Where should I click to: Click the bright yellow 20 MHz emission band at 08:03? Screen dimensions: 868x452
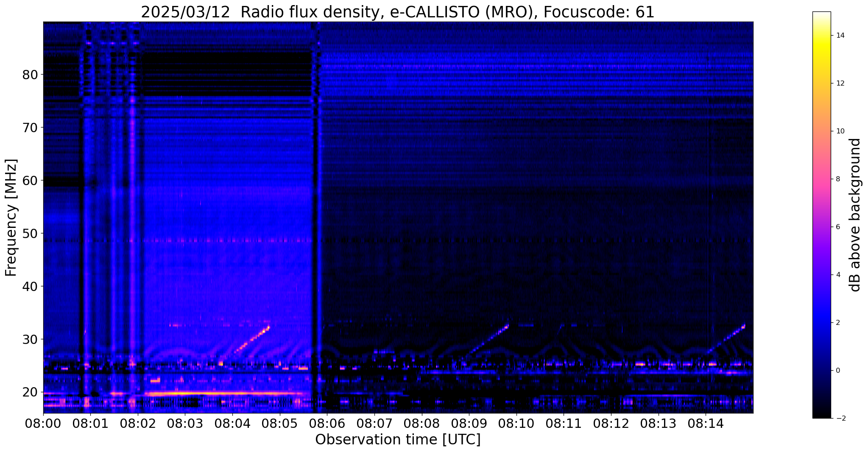pos(185,394)
